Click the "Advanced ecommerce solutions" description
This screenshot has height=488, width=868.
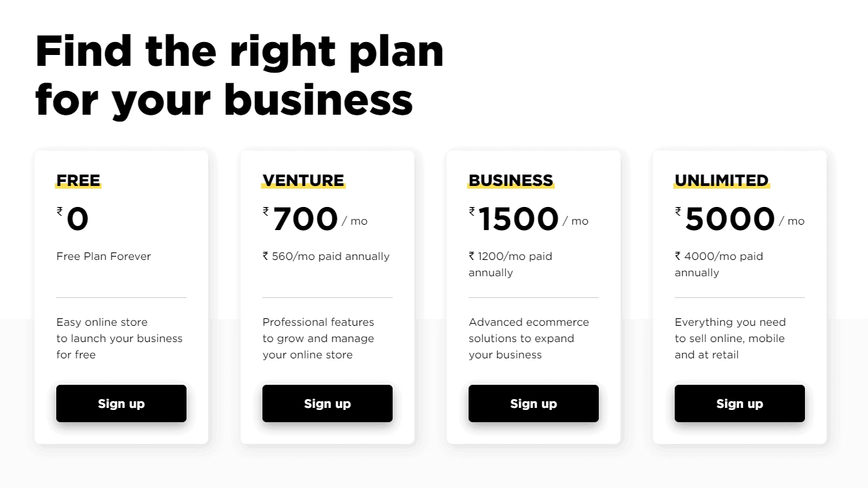[x=529, y=338]
